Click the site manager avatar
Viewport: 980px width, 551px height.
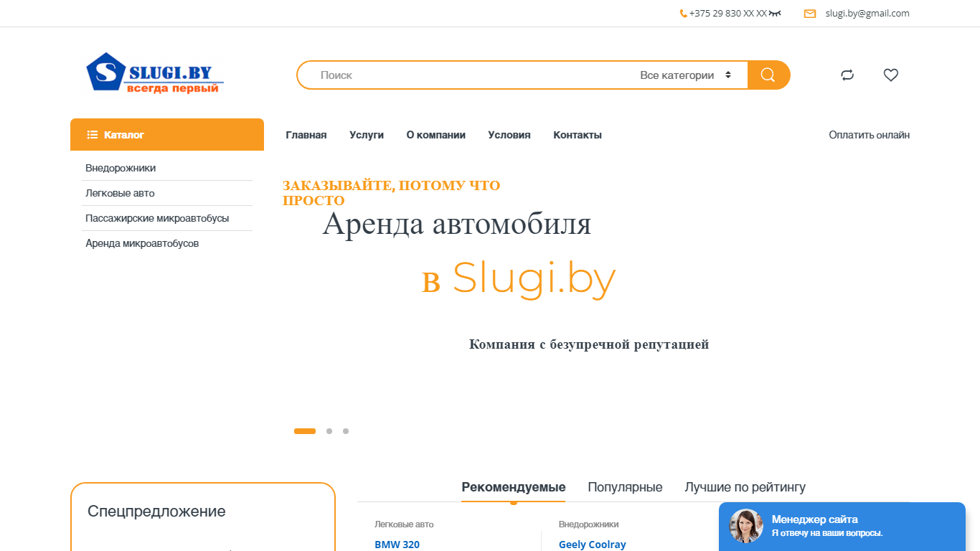746,527
